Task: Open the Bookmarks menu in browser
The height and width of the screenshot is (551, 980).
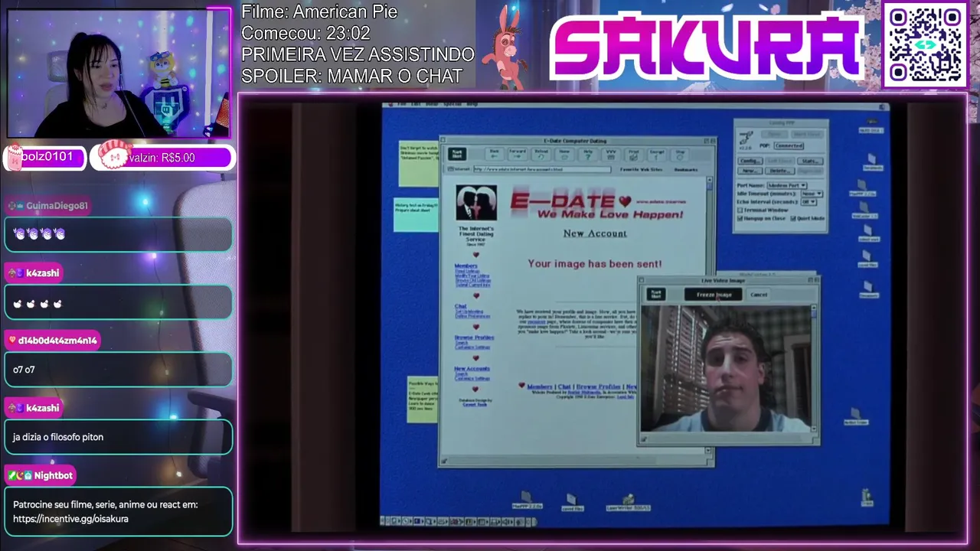Action: coord(686,170)
